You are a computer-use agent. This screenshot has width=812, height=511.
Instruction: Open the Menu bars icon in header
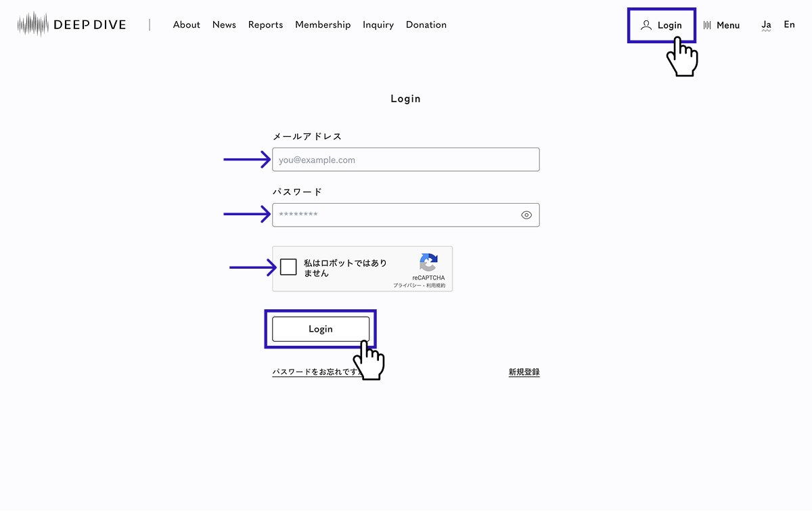[x=707, y=25]
